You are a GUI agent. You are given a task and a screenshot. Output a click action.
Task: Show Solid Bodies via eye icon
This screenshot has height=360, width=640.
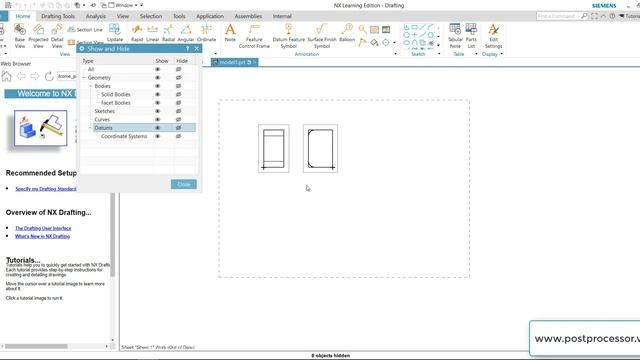click(158, 94)
